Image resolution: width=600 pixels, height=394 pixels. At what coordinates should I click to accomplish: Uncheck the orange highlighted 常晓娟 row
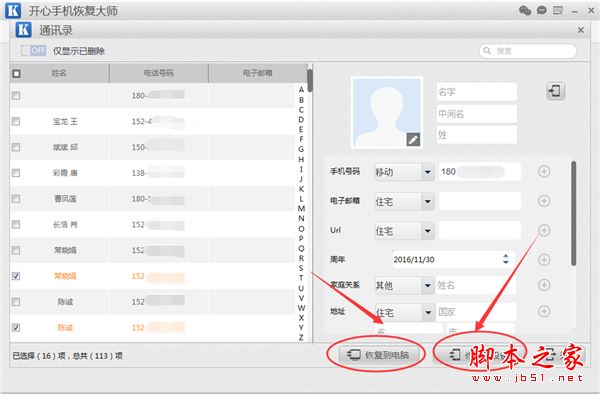(16, 276)
